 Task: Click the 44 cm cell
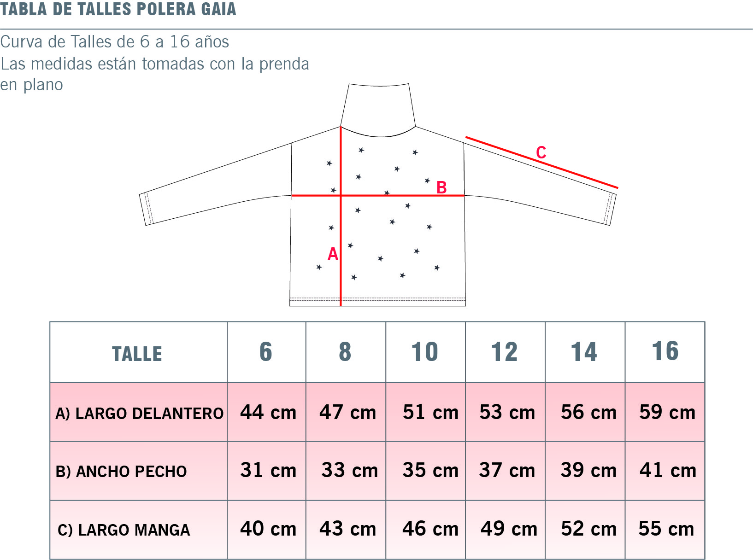point(268,412)
